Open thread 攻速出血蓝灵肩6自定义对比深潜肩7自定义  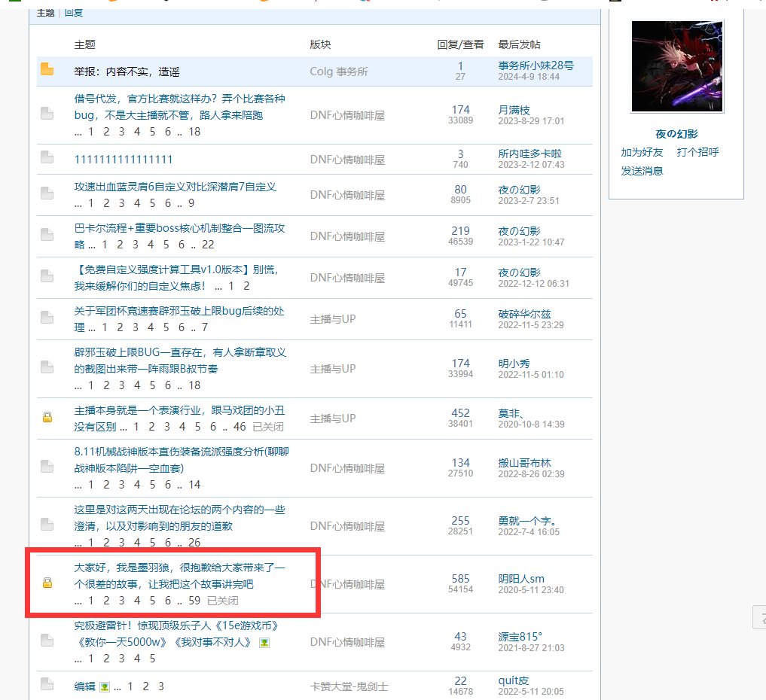click(175, 187)
